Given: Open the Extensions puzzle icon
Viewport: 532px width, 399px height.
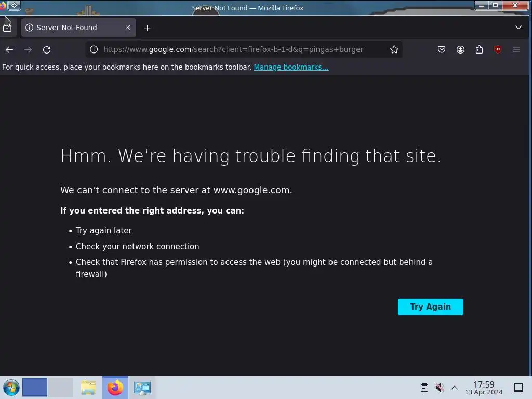Looking at the screenshot, I should (x=479, y=49).
